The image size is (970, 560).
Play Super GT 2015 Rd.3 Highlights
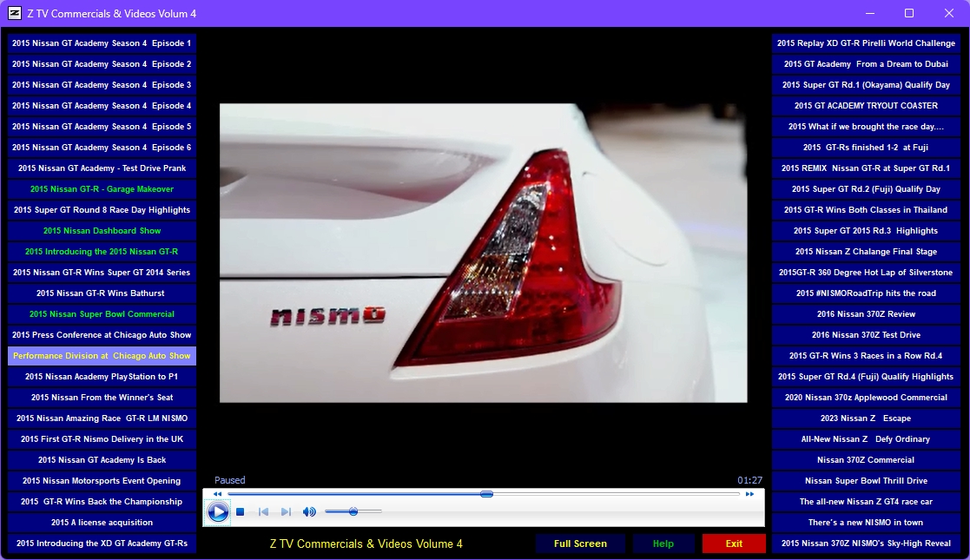coord(866,231)
